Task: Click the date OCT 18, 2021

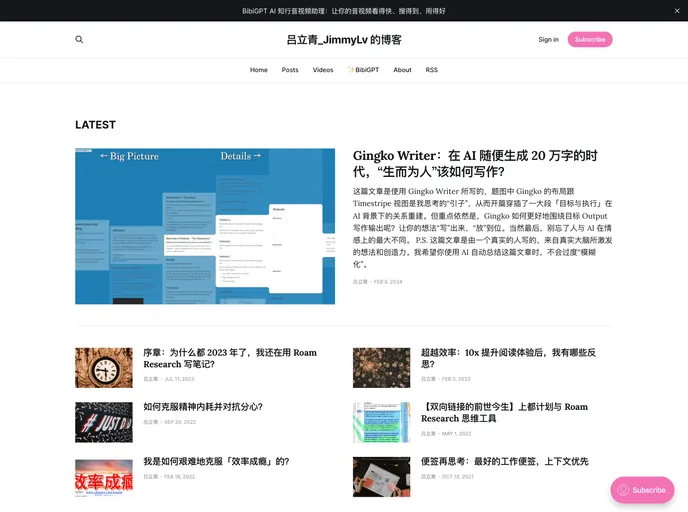Action: point(458,476)
